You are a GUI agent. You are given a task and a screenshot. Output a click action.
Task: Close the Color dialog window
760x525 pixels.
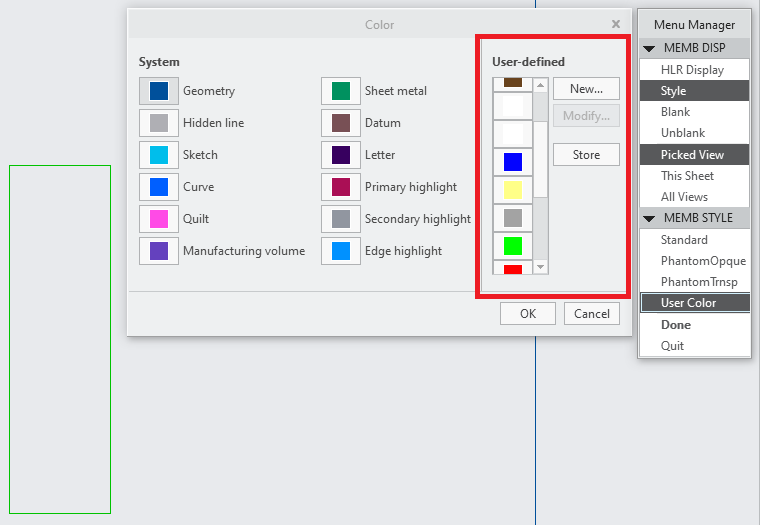615,24
